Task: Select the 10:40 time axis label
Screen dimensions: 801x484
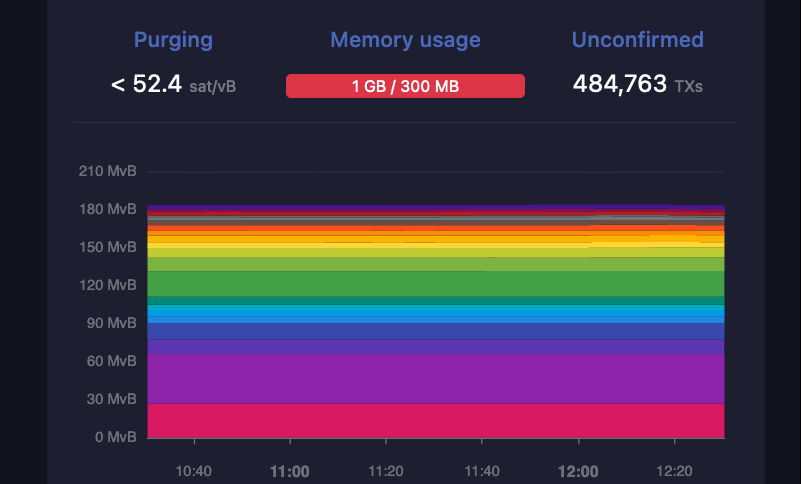Action: tap(194, 471)
